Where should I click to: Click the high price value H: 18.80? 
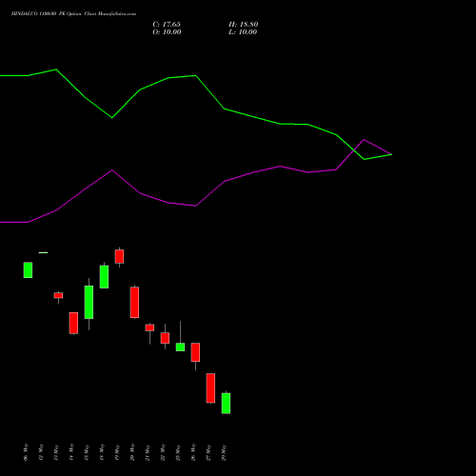[x=244, y=25]
